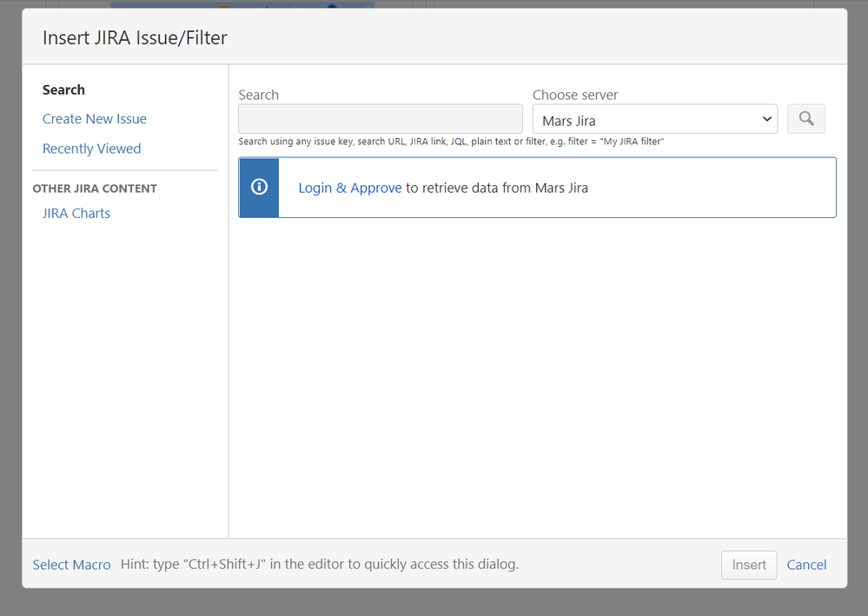Click the 'Search' label above the search input
Viewport: 868px width, 616px height.
(259, 96)
